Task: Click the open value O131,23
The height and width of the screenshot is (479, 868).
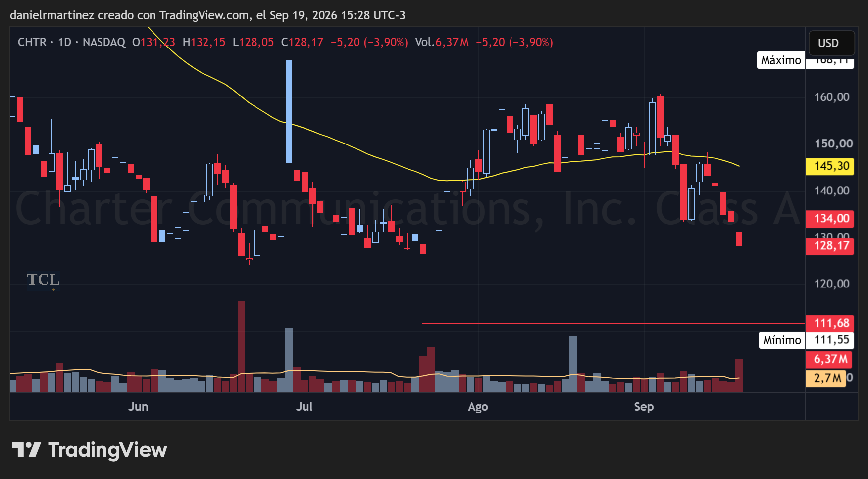Action: click(x=153, y=42)
